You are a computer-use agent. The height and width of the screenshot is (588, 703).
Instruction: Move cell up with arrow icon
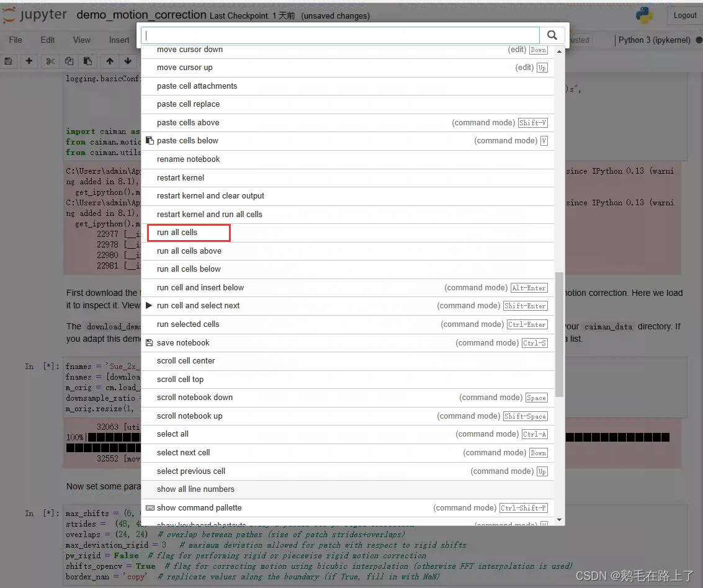point(110,61)
